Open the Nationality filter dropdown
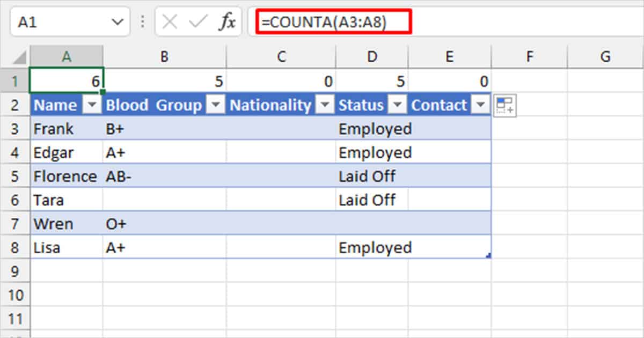Image resolution: width=644 pixels, height=338 pixels. 325,106
